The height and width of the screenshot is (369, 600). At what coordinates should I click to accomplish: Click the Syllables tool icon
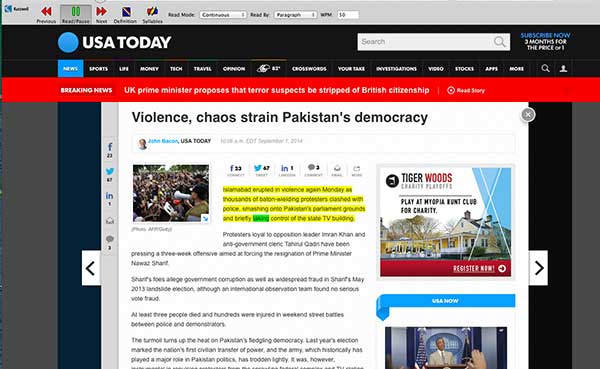point(152,11)
